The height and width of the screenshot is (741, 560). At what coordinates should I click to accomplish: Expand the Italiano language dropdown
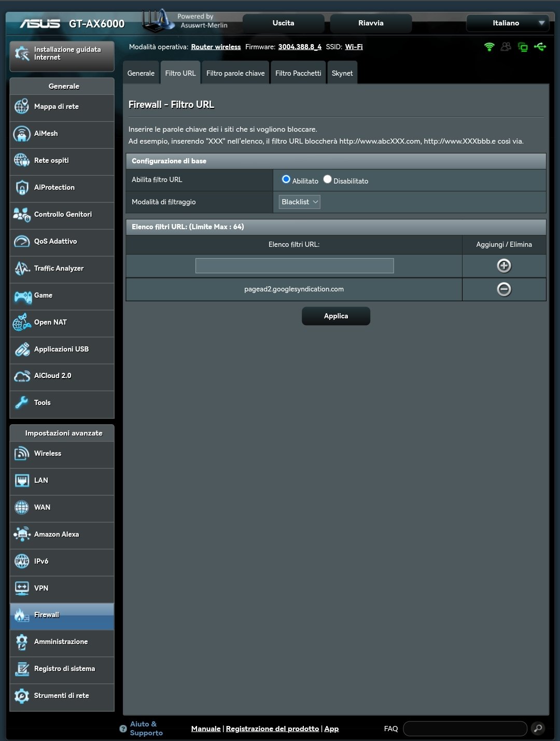(507, 23)
